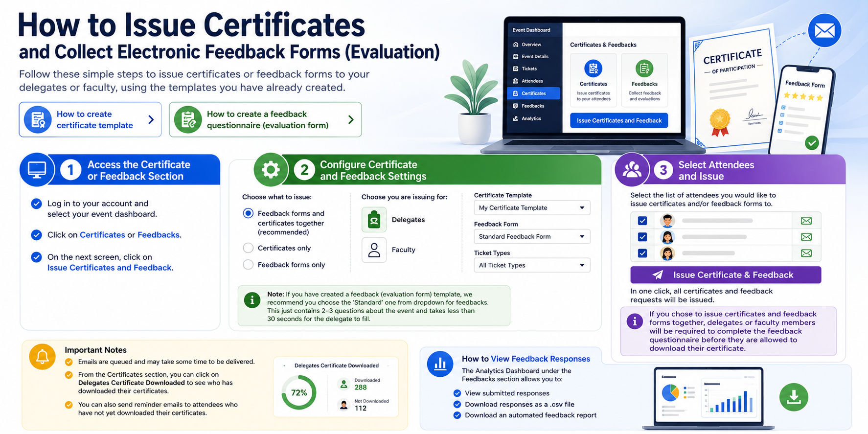Click the mail envelope icon for the first attendee row
Image resolution: width=868 pixels, height=434 pixels.
(806, 221)
